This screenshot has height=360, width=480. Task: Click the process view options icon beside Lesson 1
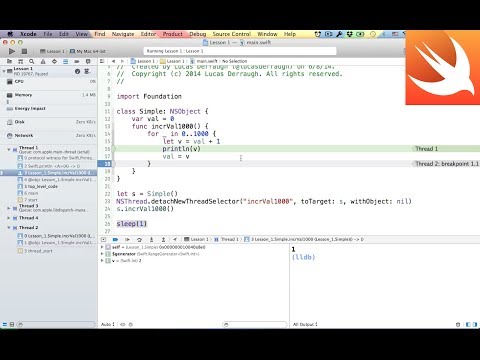pyautogui.click(x=87, y=71)
